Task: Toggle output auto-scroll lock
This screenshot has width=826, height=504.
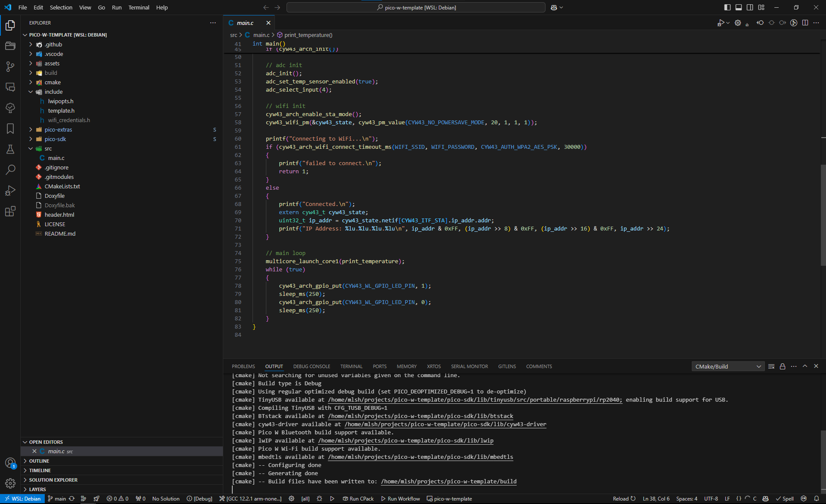Action: pos(783,366)
